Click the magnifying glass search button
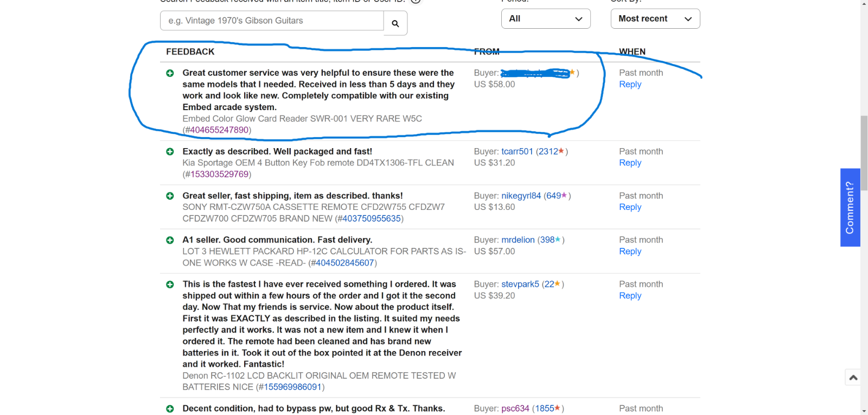 click(395, 23)
